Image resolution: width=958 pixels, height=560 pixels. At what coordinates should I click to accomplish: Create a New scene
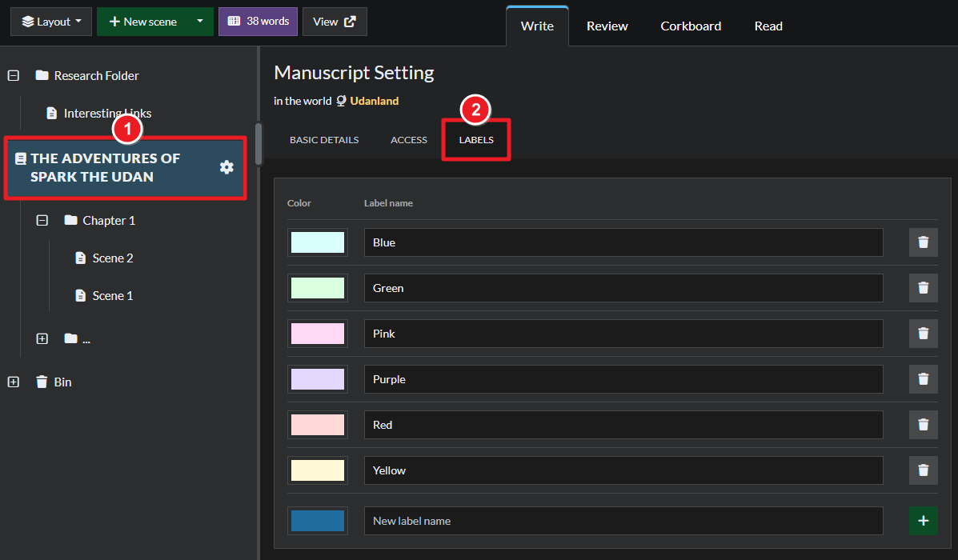coord(142,22)
